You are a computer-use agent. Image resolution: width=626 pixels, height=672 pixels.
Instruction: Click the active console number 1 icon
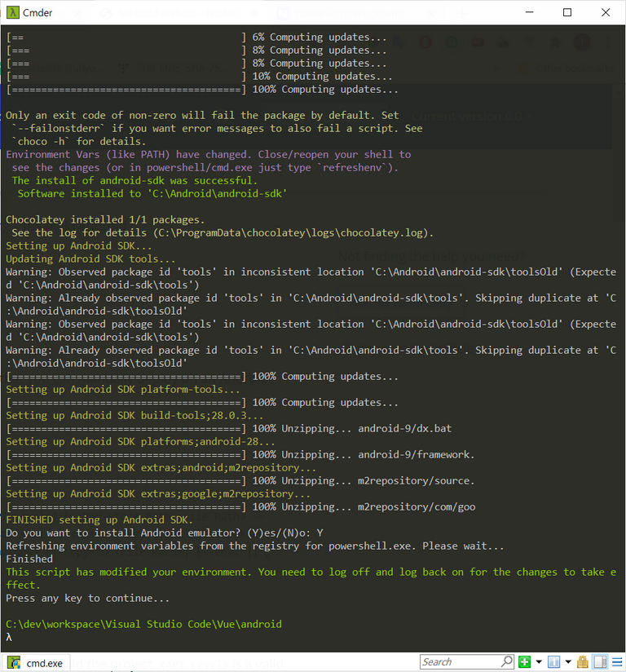pos(553,661)
